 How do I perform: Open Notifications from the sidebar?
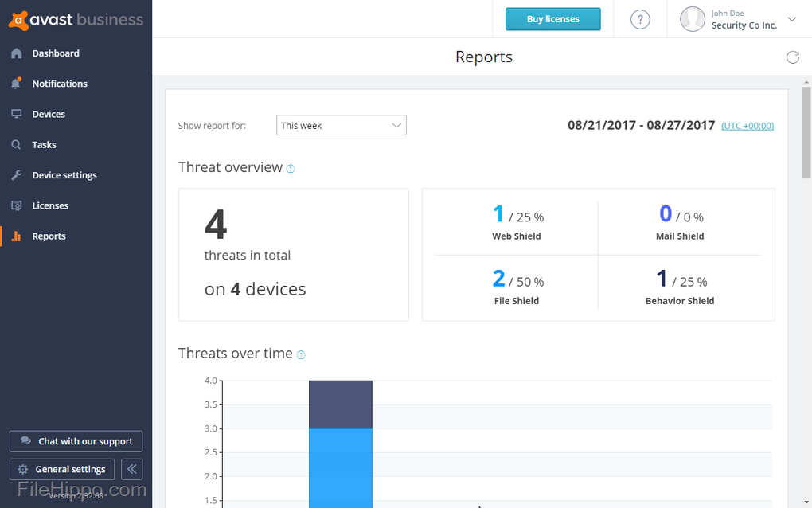60,84
